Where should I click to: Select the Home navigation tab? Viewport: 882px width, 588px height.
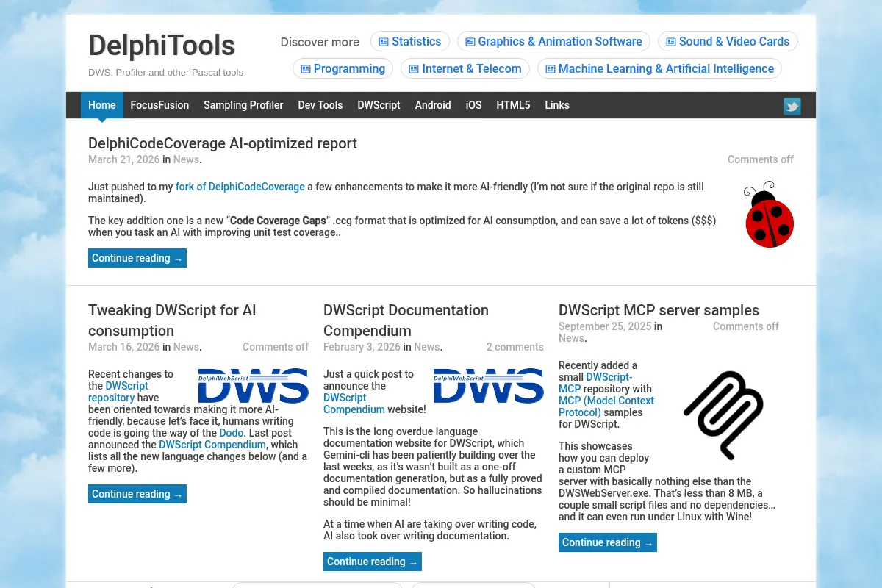point(102,105)
